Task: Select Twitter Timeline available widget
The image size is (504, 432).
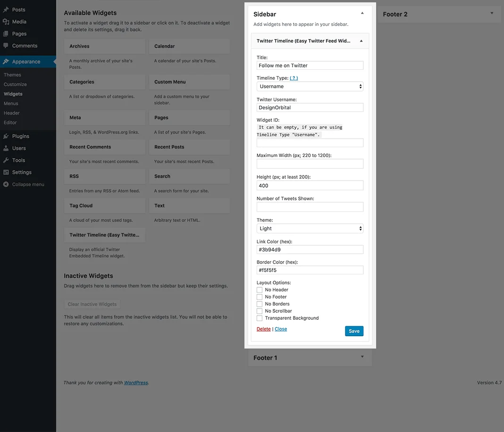Action: 104,235
